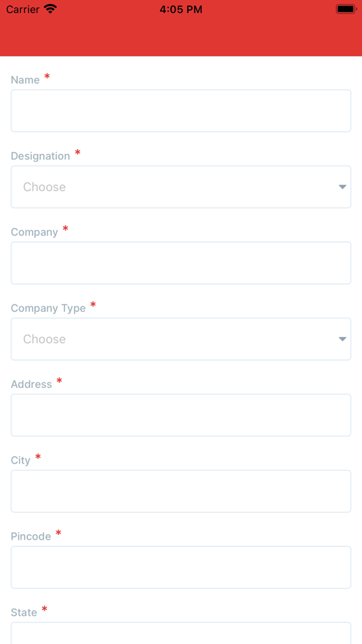Click the Designation label text

click(40, 156)
